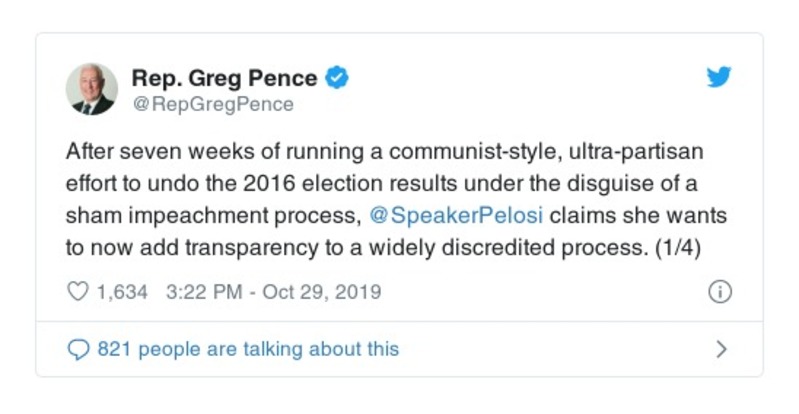Image resolution: width=799 pixels, height=414 pixels.
Task: Open Greg Pence's profile photo
Action: 92,89
